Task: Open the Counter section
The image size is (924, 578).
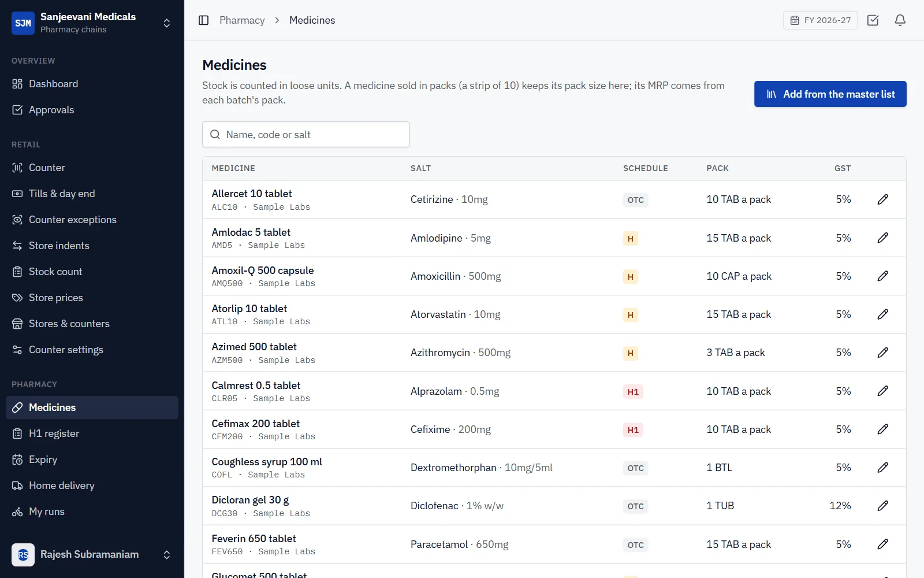Action: tap(92, 168)
